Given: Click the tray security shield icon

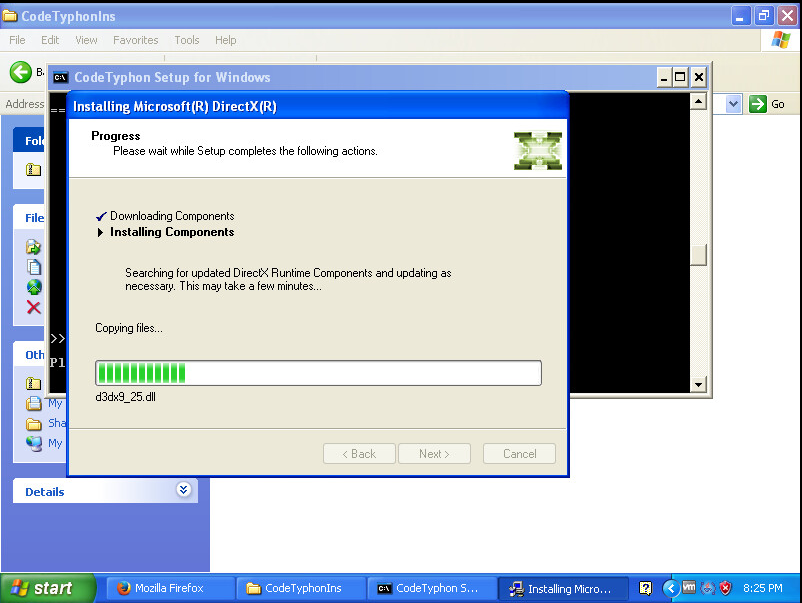Looking at the screenshot, I should [x=726, y=588].
